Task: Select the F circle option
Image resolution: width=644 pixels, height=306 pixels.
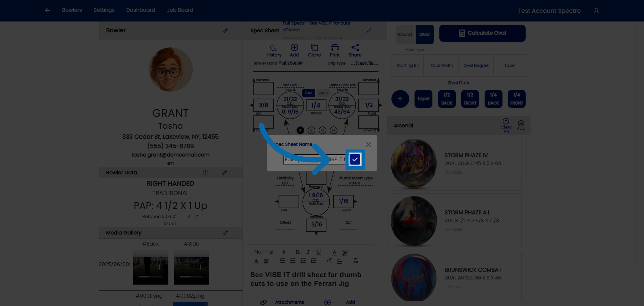Action: tap(300, 130)
